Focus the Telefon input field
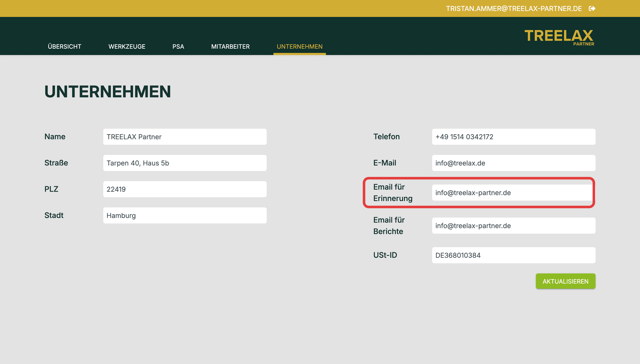 [x=514, y=137]
